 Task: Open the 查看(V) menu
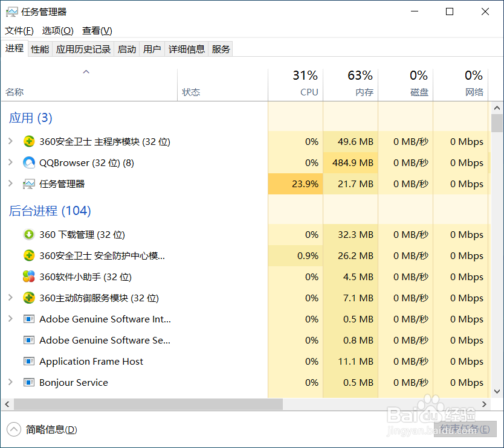[97, 31]
